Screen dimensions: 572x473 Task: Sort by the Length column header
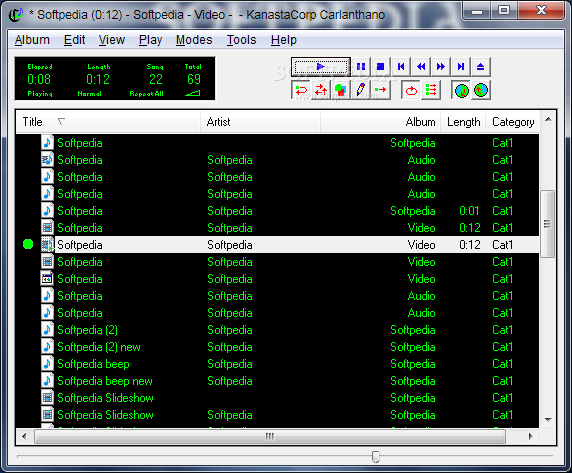[x=463, y=122]
